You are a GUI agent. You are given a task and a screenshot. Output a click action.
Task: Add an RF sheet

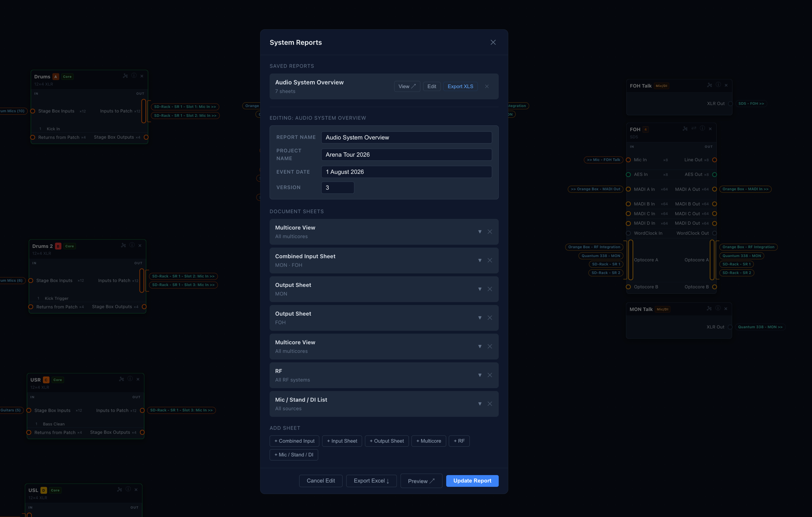pos(459,441)
